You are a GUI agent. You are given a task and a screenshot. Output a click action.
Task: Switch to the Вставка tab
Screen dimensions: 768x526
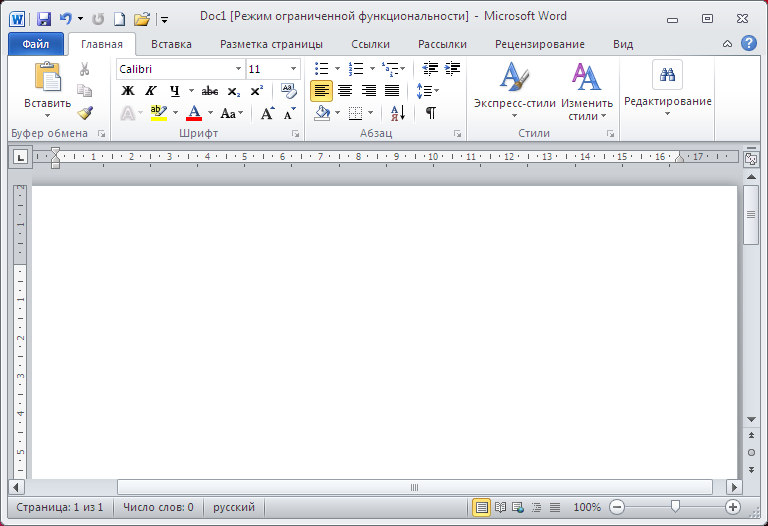171,44
